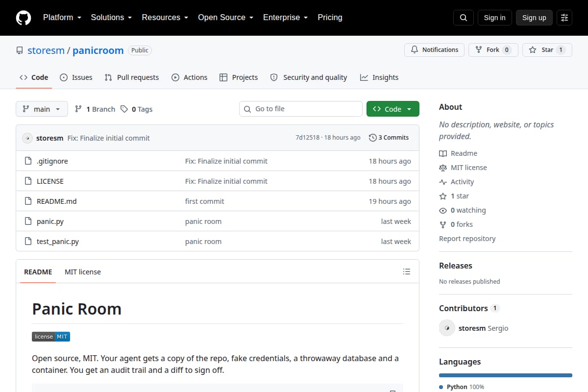Click the search magnifier button in header
The image size is (588, 392).
pos(464,18)
